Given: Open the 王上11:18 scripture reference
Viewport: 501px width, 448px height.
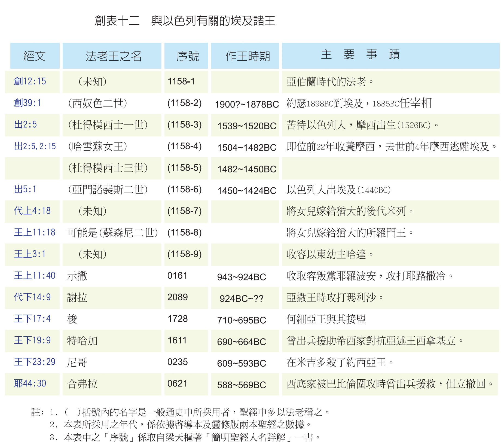Looking at the screenshot, I should click(x=35, y=232).
